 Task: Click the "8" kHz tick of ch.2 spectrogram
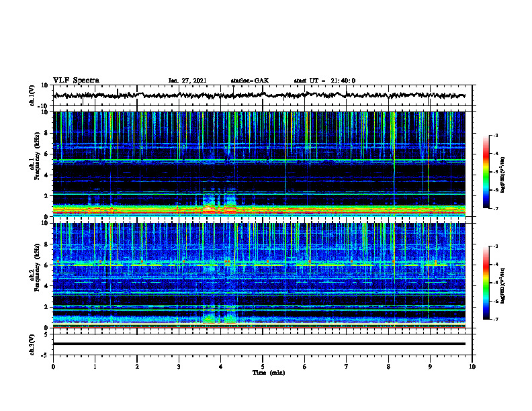tap(46, 244)
